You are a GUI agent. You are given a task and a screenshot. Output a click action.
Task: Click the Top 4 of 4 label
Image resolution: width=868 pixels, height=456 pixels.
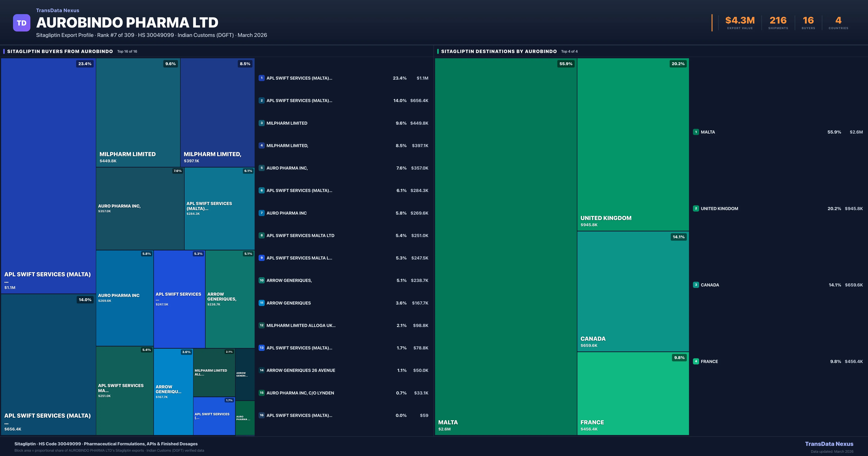[569, 51]
